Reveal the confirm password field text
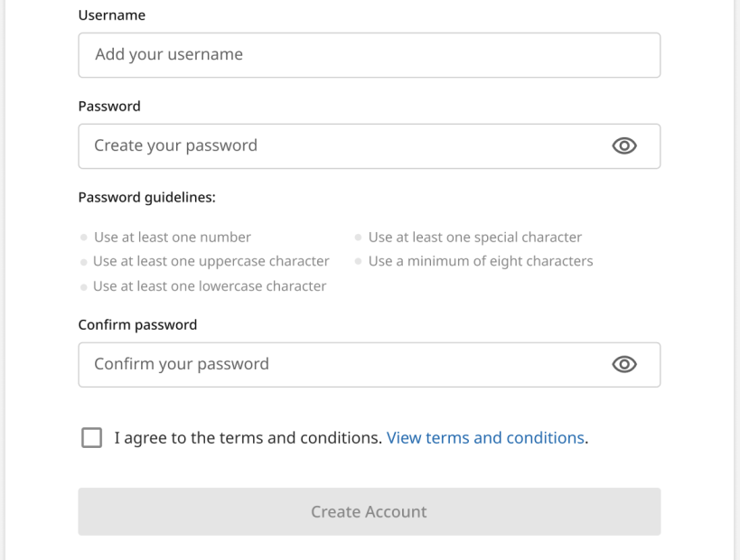This screenshot has height=560, width=740. (624, 364)
